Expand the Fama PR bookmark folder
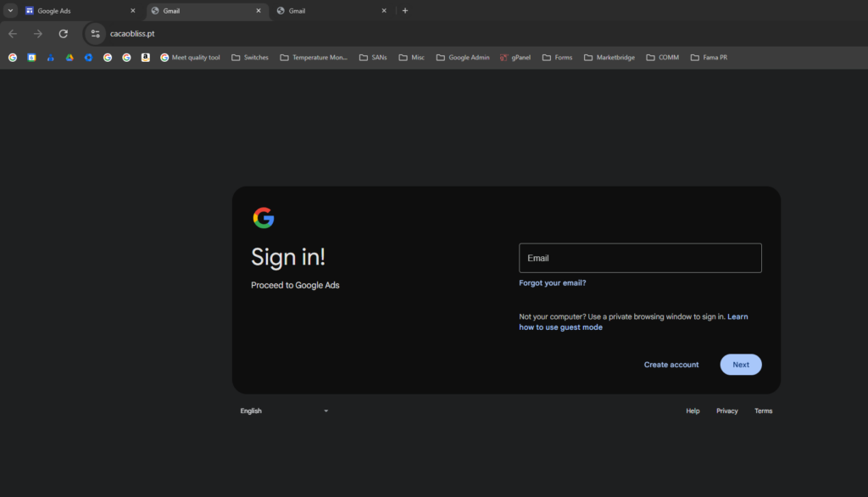The width and height of the screenshot is (868, 497). (x=709, y=58)
